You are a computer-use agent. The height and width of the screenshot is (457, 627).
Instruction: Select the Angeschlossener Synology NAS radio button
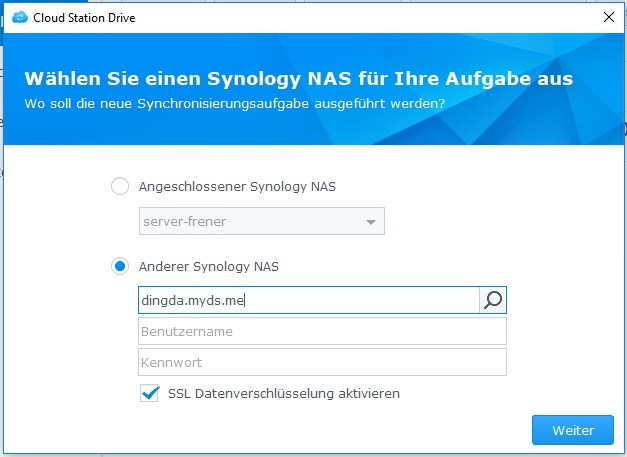click(120, 186)
